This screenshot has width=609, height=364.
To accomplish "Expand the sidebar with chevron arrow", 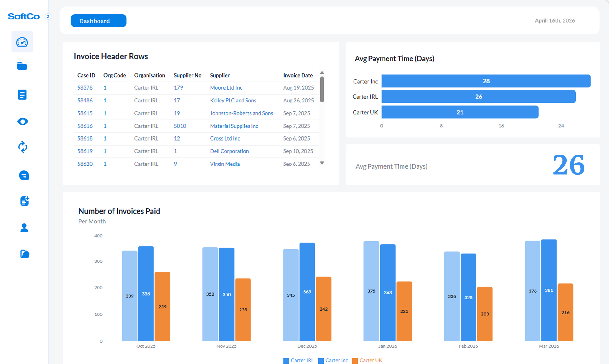I will coord(48,16).
